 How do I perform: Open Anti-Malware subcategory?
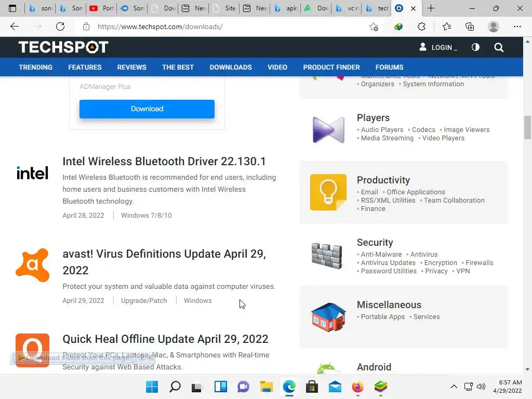[x=381, y=255]
